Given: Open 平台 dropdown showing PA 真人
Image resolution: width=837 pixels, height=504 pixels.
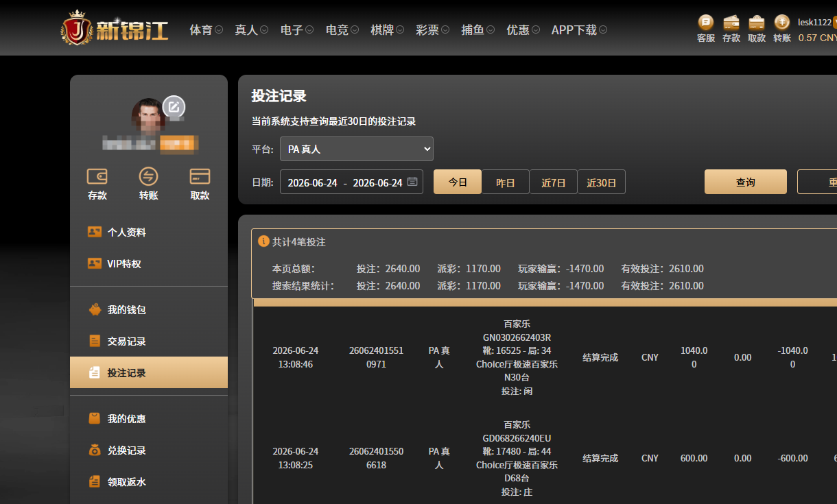Looking at the screenshot, I should (x=357, y=149).
